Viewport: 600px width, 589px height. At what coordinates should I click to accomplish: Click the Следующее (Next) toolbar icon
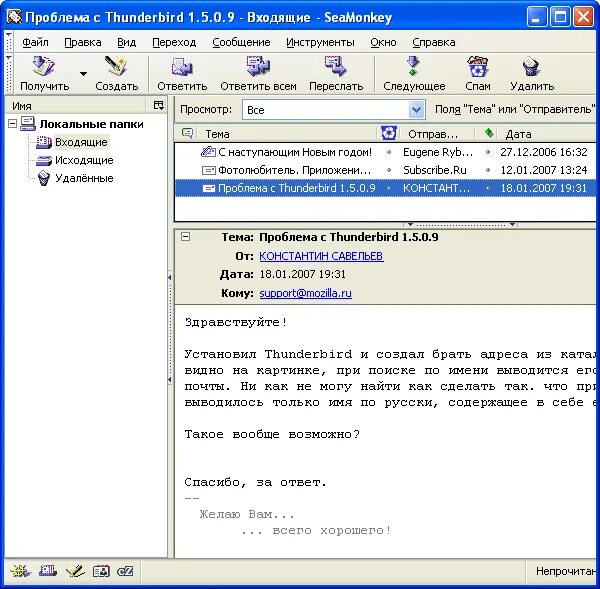coord(413,67)
